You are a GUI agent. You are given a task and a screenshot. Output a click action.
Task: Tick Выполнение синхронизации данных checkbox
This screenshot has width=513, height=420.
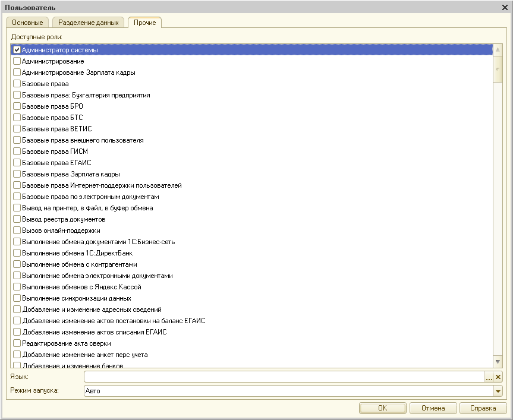coord(17,298)
